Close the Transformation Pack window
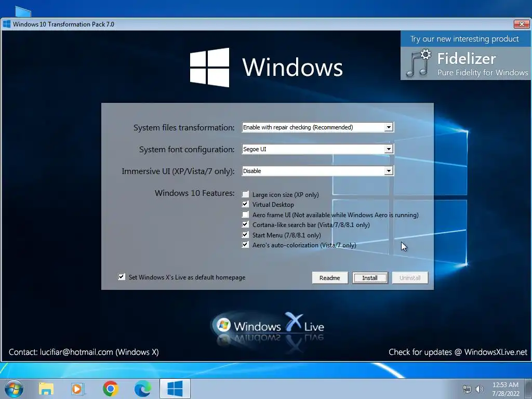 coord(522,24)
